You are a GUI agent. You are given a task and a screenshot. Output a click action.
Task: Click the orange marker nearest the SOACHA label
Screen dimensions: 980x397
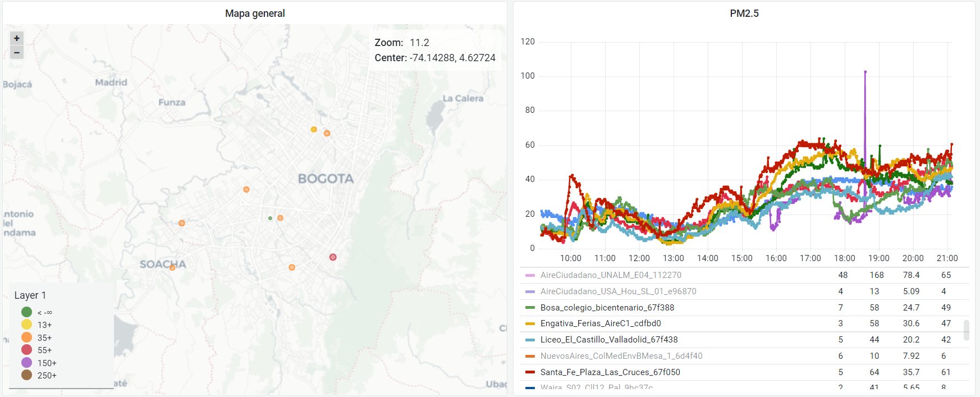pyautogui.click(x=172, y=268)
